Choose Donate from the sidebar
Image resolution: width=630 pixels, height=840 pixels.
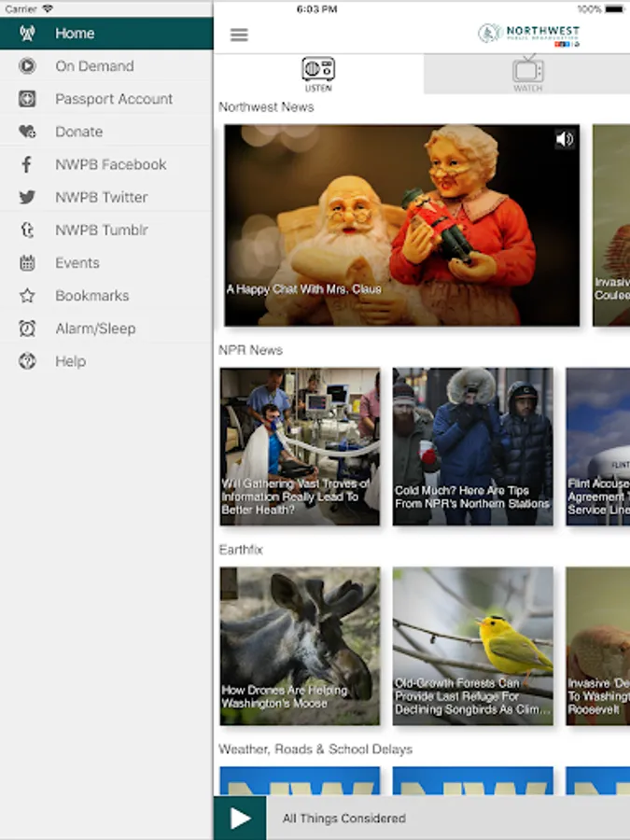pyautogui.click(x=106, y=132)
